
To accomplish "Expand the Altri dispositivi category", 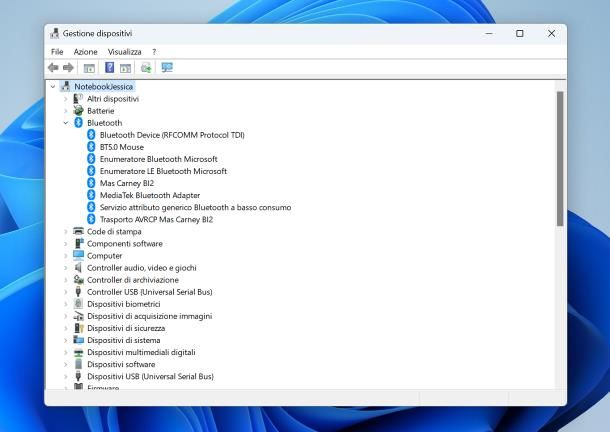I will 66,99.
